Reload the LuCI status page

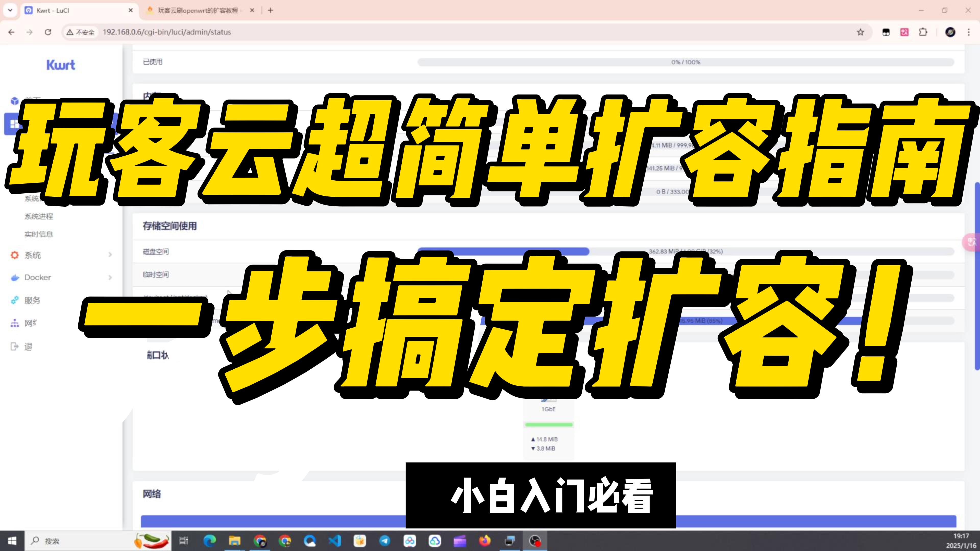48,32
